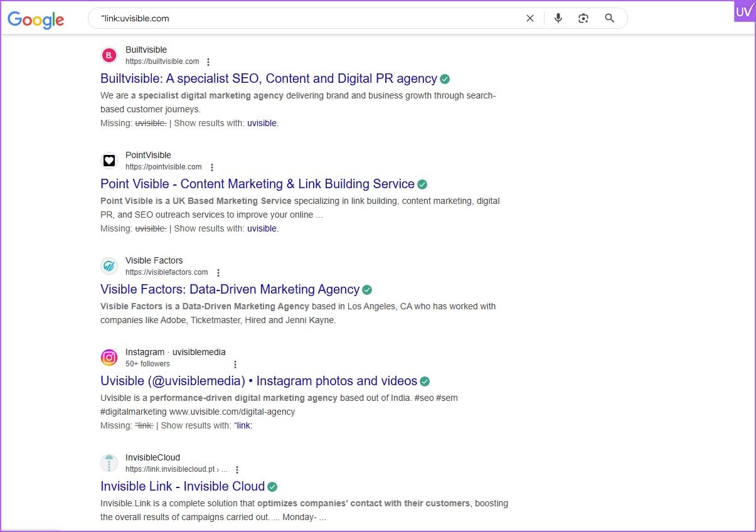Viewport: 756px width, 532px height.
Task: Start voice search with the microphone icon
Action: coord(558,18)
